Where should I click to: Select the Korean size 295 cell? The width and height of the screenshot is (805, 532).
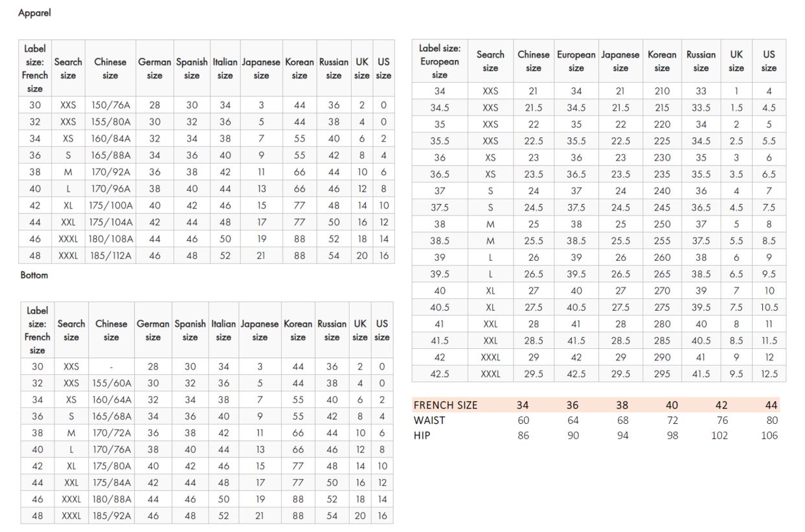662,374
